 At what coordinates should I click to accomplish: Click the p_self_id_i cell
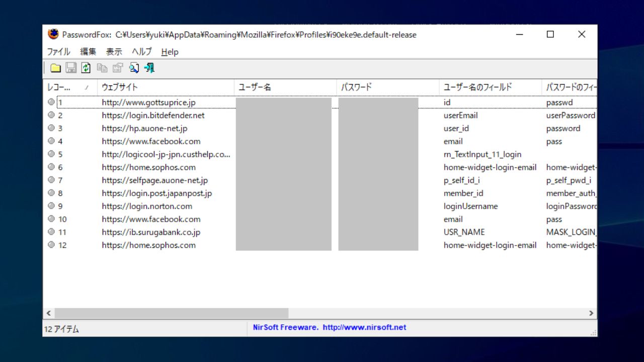tap(461, 180)
